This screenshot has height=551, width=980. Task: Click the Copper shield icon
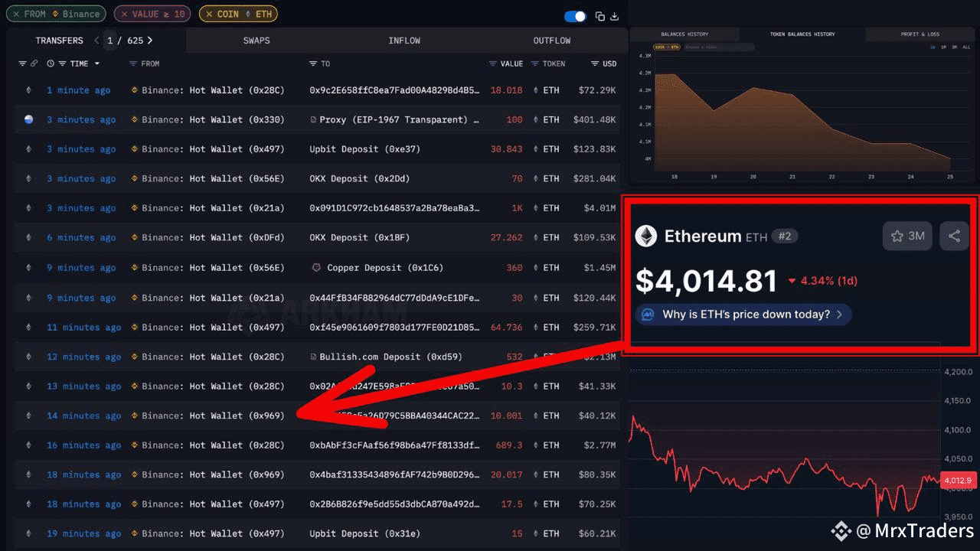pyautogui.click(x=315, y=268)
